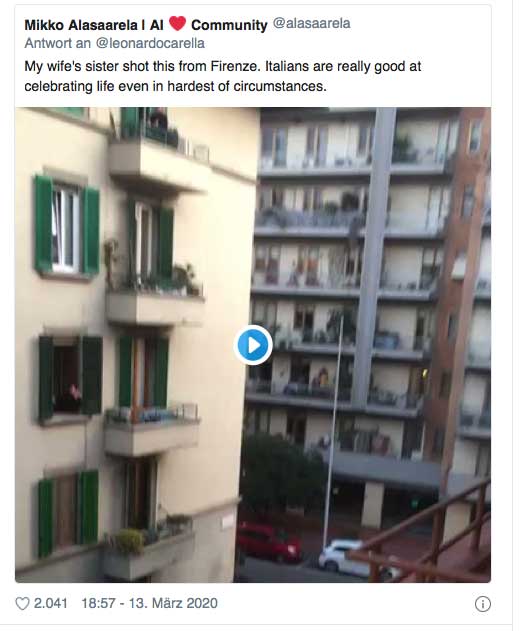Play the embedded Firenze video

point(253,345)
